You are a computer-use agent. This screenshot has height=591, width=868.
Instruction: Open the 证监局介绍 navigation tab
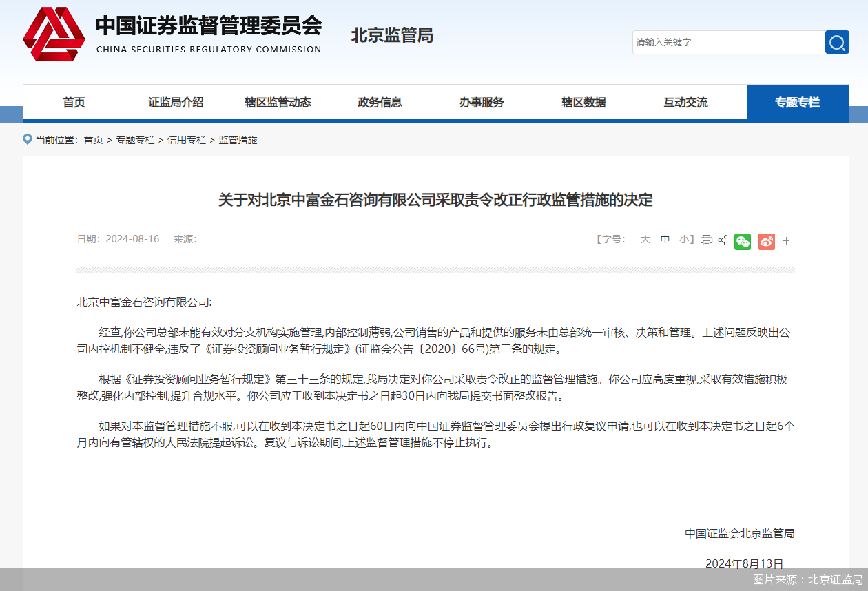click(x=176, y=102)
